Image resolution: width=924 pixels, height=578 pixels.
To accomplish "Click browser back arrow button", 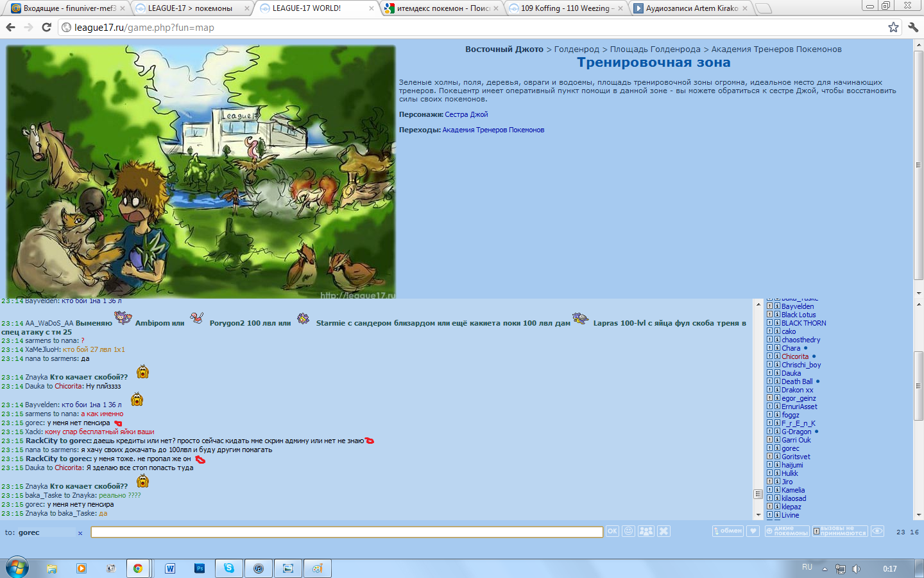I will [x=10, y=27].
